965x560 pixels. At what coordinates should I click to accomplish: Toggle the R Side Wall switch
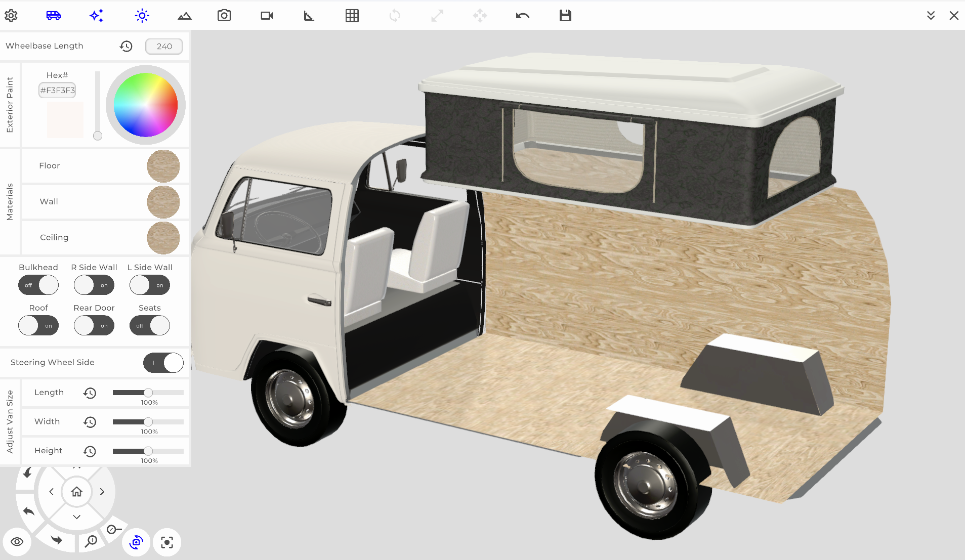(x=94, y=285)
